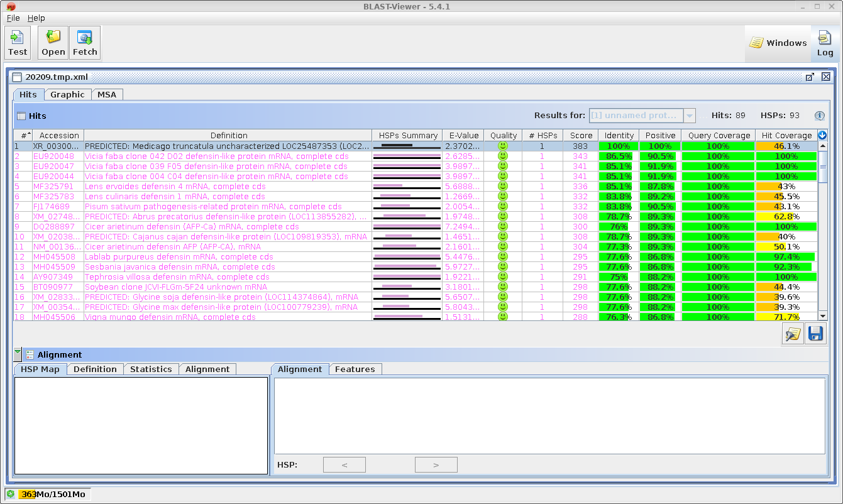Click the Fetch toolbar icon
843x504 pixels.
85,43
